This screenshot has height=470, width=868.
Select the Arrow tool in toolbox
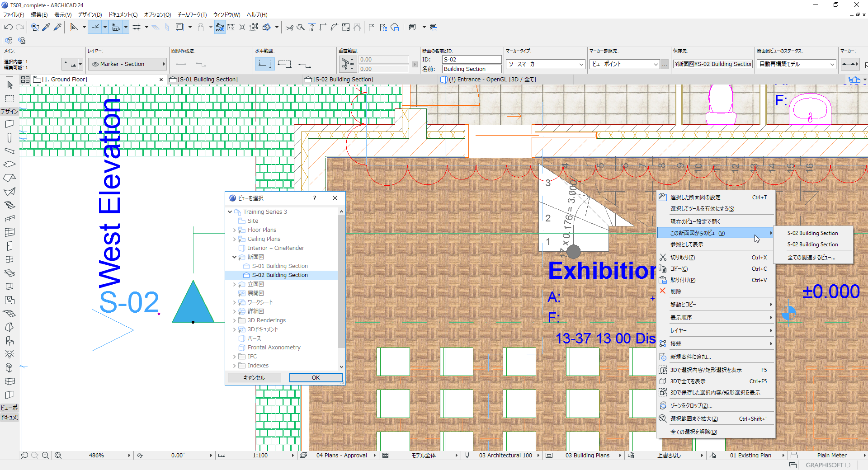coord(9,85)
